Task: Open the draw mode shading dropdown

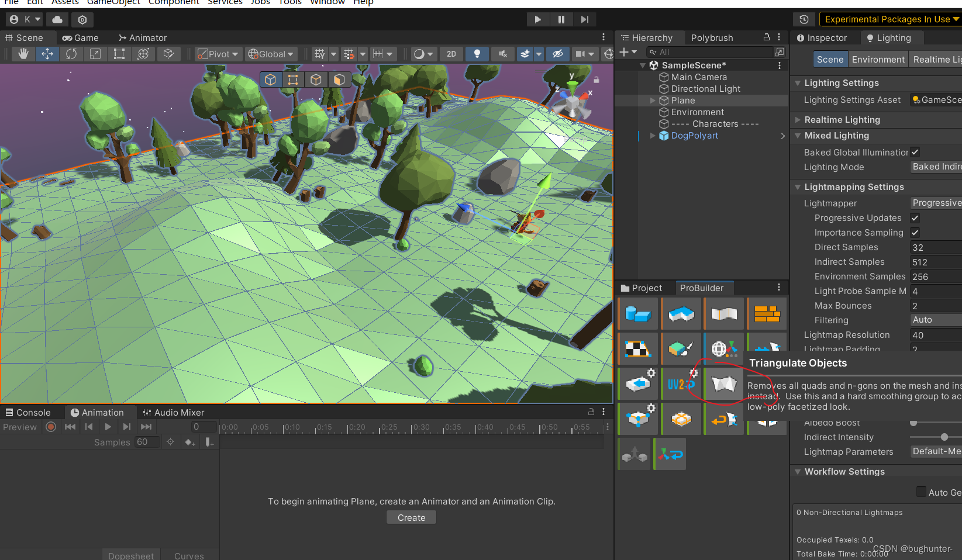Action: [x=423, y=54]
